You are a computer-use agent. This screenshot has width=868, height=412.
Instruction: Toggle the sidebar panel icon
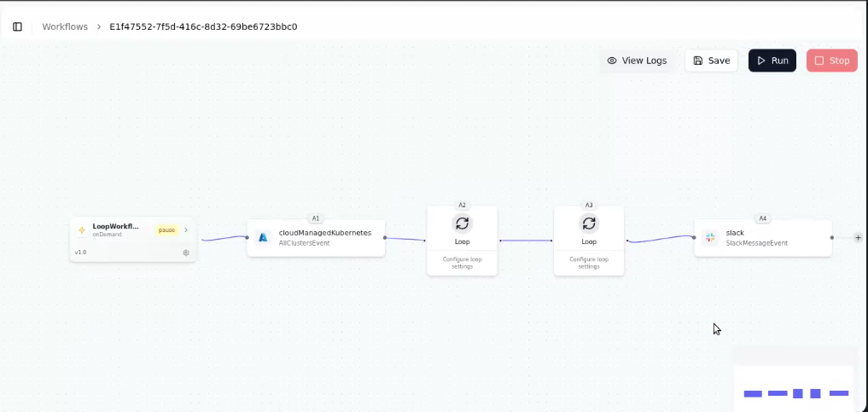click(x=17, y=26)
